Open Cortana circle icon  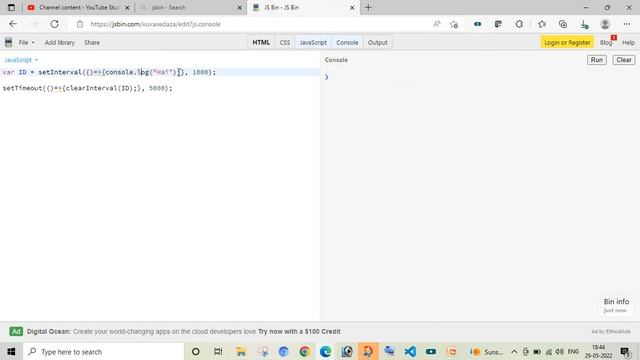pos(196,351)
